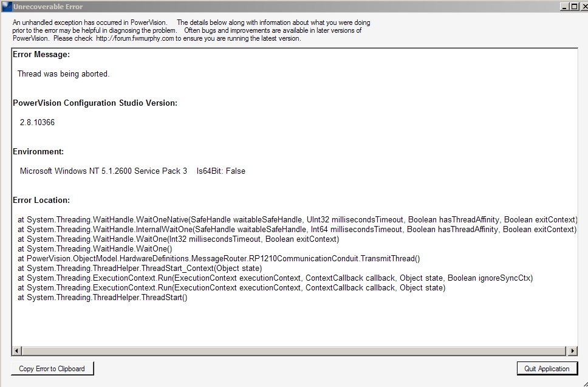Click the RP1210CommunicationConduit.TransmitThread stack line
The width and height of the screenshot is (588, 387).
click(x=219, y=259)
